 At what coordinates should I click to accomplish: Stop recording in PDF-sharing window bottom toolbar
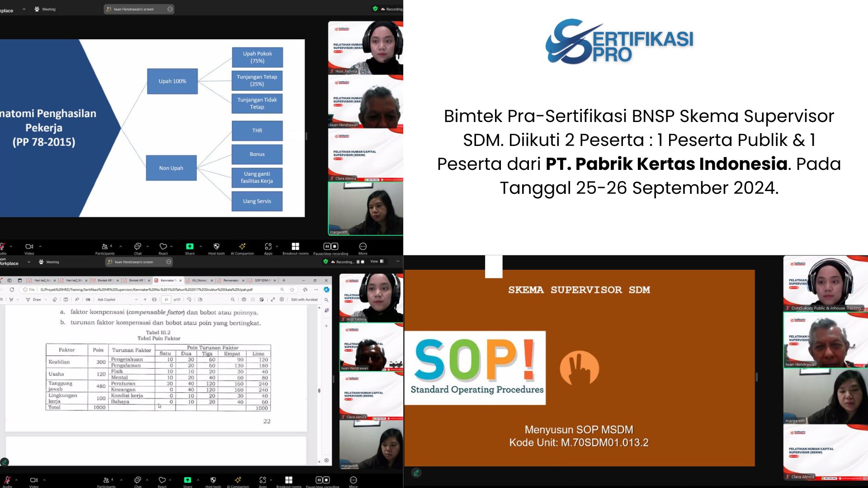[326, 480]
